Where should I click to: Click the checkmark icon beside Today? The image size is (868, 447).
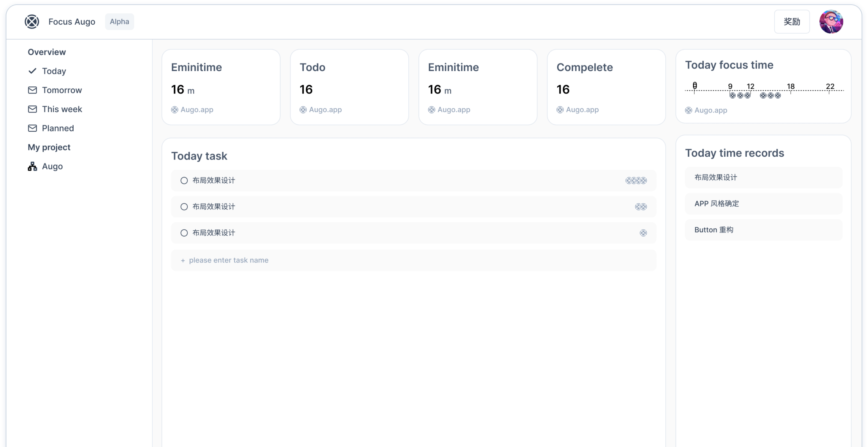[x=32, y=71]
